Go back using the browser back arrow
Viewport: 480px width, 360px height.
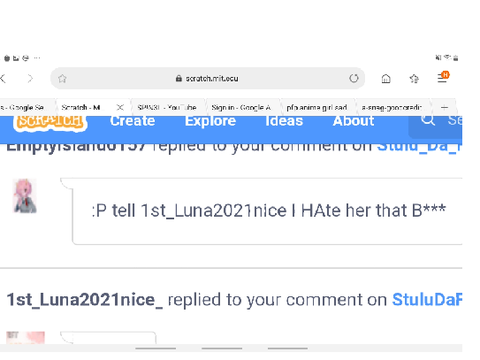pyautogui.click(x=3, y=79)
